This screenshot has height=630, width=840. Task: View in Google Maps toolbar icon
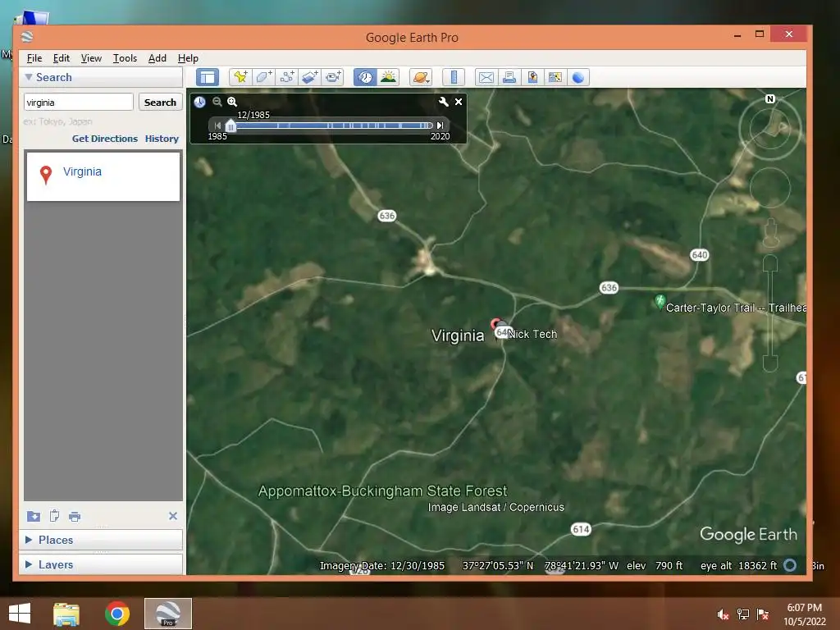point(555,77)
